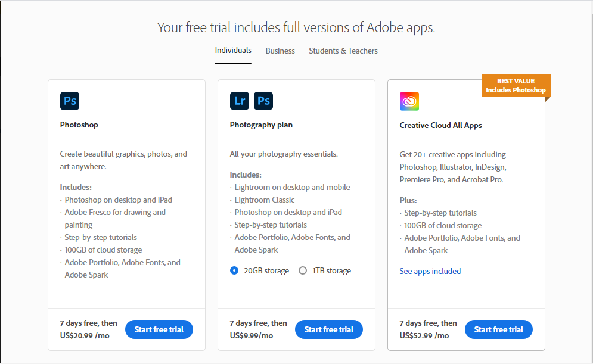Click the US$52.99 /mo price text
The width and height of the screenshot is (593, 364).
[424, 335]
